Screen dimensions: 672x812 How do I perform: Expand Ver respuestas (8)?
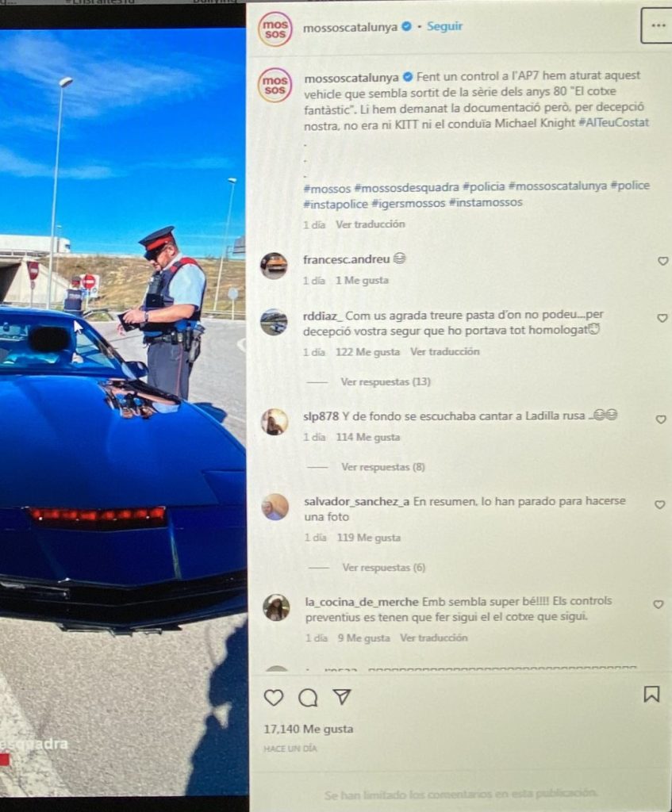click(x=383, y=467)
